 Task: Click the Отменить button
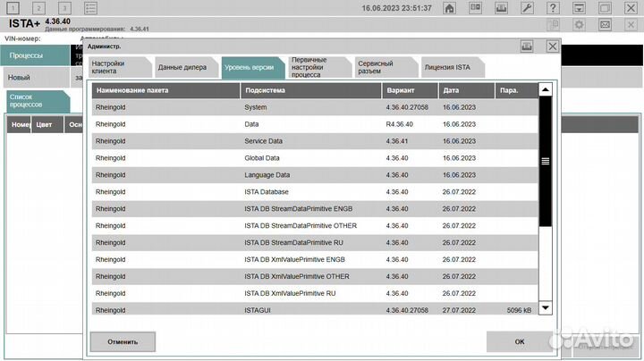pyautogui.click(x=123, y=341)
